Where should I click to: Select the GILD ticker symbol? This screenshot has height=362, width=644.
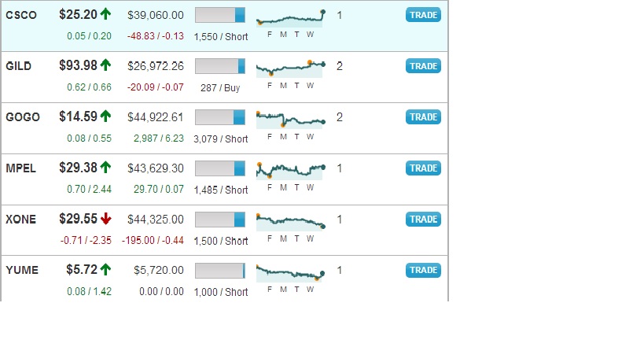(x=19, y=66)
